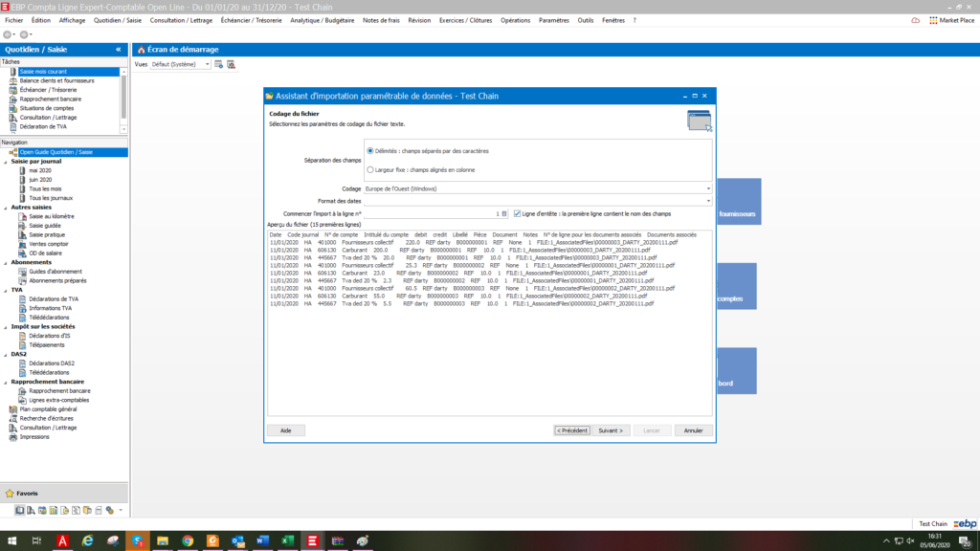The width and height of the screenshot is (980, 551).
Task: Click the cloud sync icon in the menu bar
Action: click(x=916, y=21)
